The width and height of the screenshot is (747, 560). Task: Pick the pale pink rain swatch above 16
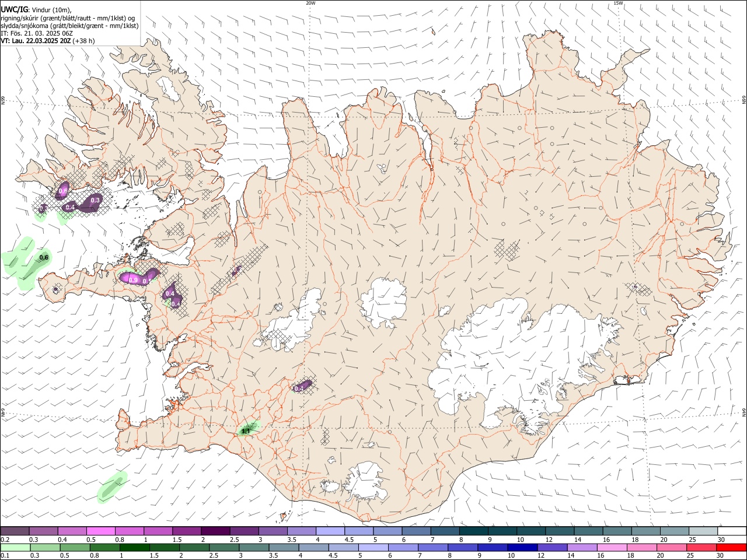(612, 547)
